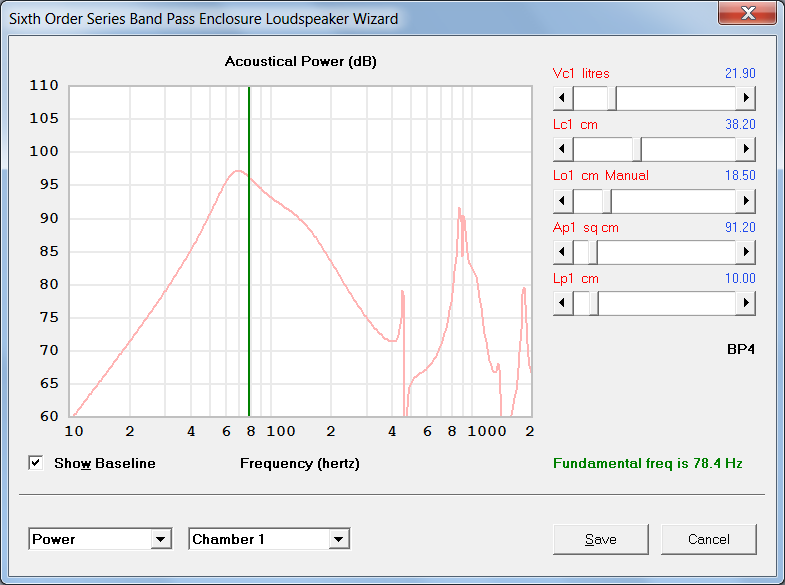This screenshot has width=785, height=585.
Task: Cancel the loudspeaker wizard dialog
Action: click(708, 539)
